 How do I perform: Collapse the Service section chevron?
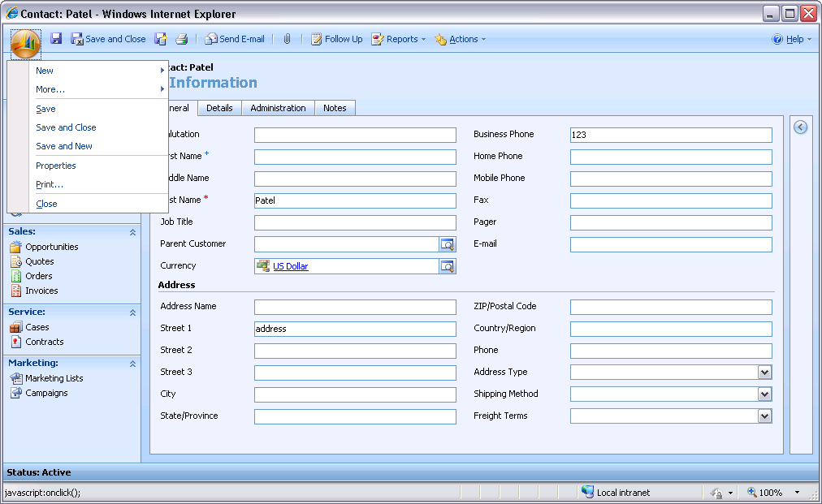click(x=132, y=312)
